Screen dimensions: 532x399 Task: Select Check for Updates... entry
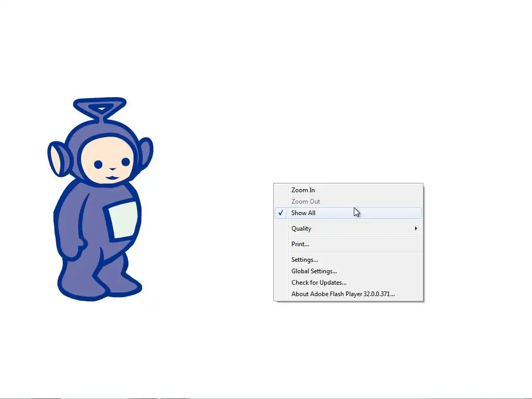tap(348, 283)
